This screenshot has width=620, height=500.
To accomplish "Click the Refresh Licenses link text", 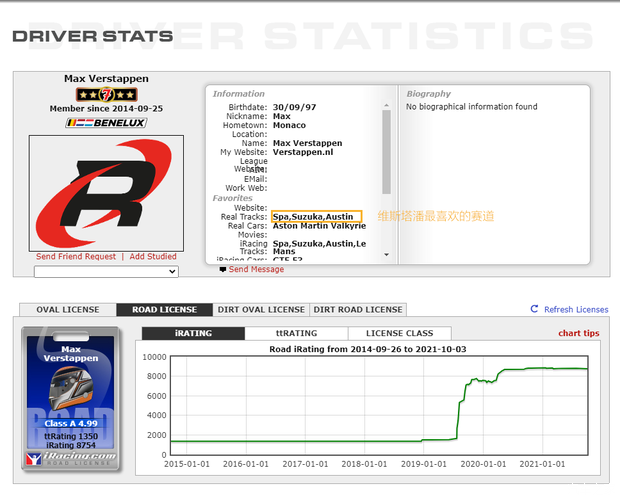I will tap(576, 310).
